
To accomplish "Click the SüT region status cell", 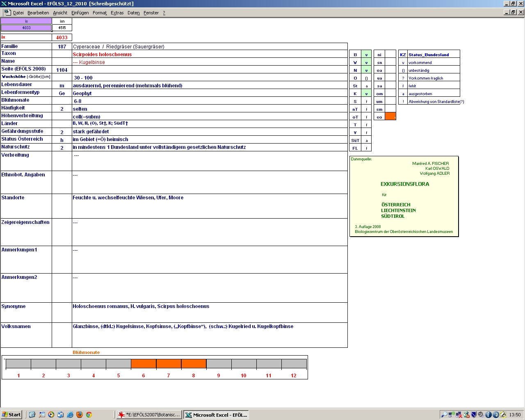I will click(366, 140).
